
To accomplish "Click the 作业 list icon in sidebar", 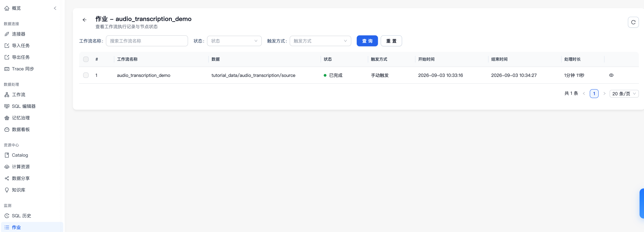I will point(7,227).
